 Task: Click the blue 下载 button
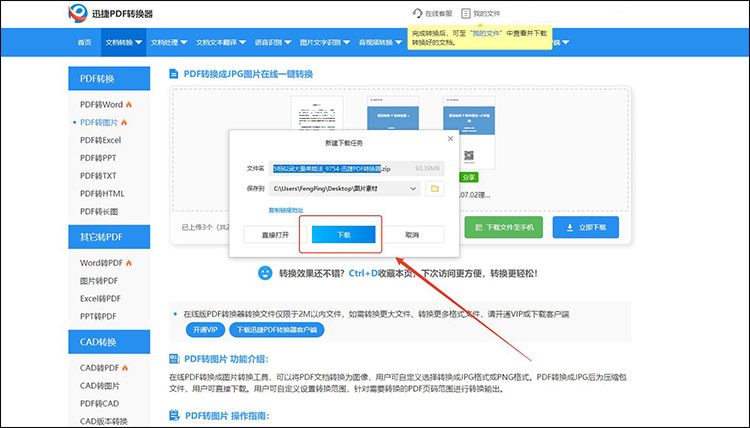[343, 235]
